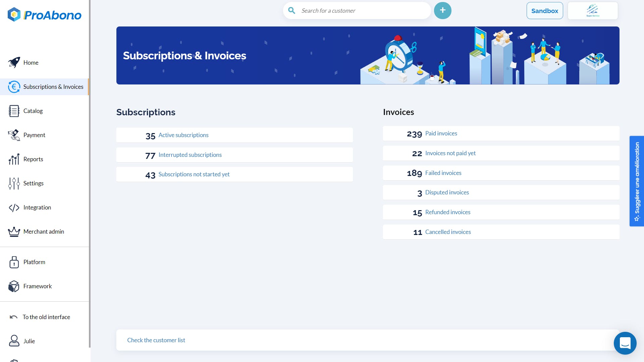View Failed invoices link
644x362 pixels.
[443, 173]
